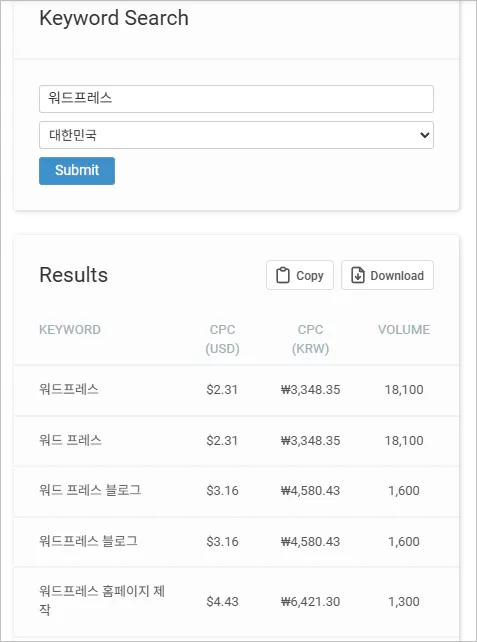
Task: Sort by VOLUME column header
Action: pos(404,330)
